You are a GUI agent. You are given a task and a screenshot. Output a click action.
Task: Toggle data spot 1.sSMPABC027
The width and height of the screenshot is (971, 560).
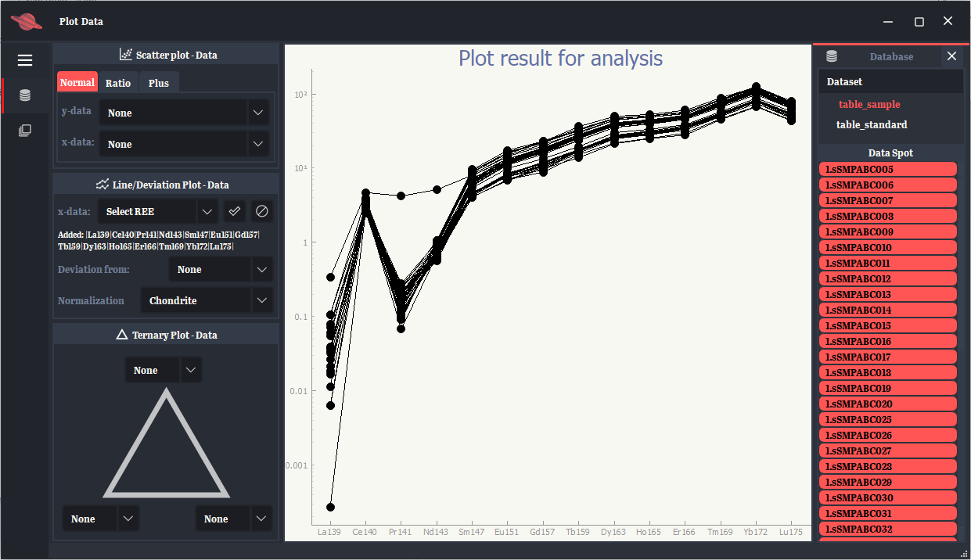point(888,451)
